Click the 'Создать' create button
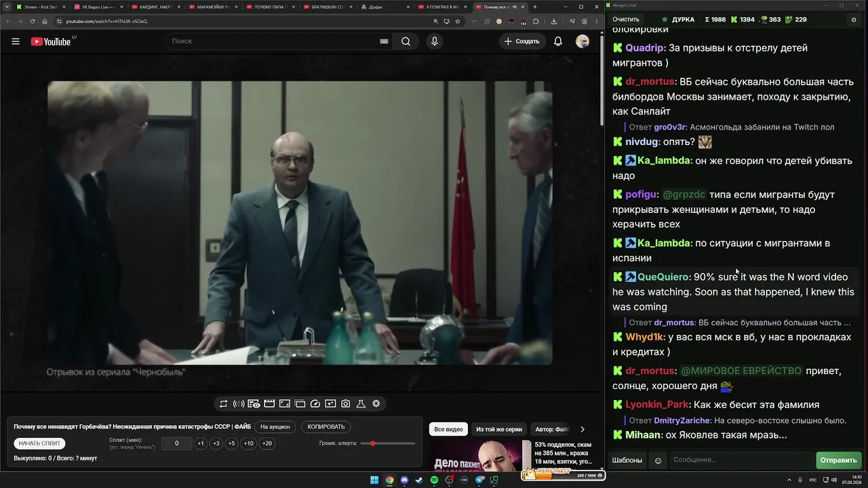The width and height of the screenshot is (868, 488). pos(522,41)
